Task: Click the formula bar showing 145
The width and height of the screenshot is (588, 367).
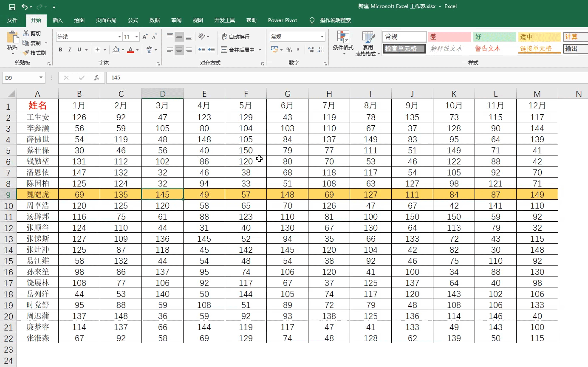Action: tap(347, 78)
